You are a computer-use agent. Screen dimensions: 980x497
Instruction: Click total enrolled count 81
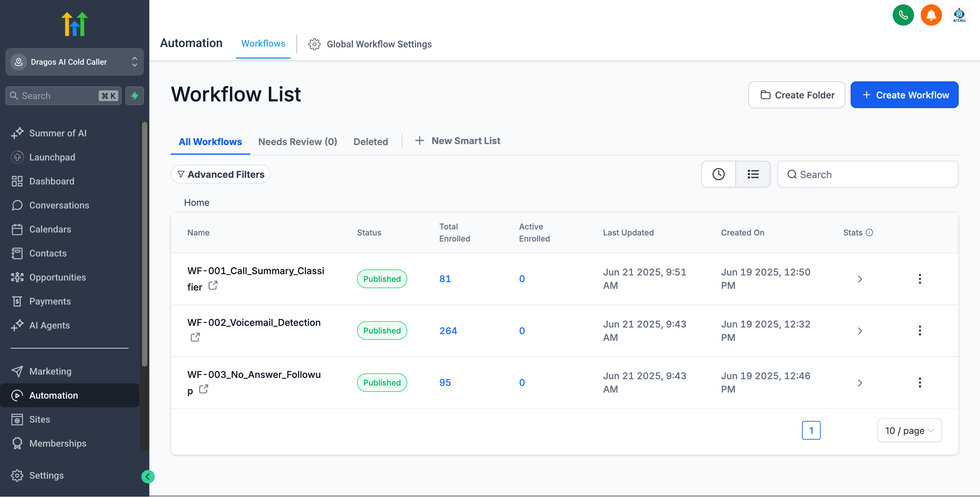[445, 279]
